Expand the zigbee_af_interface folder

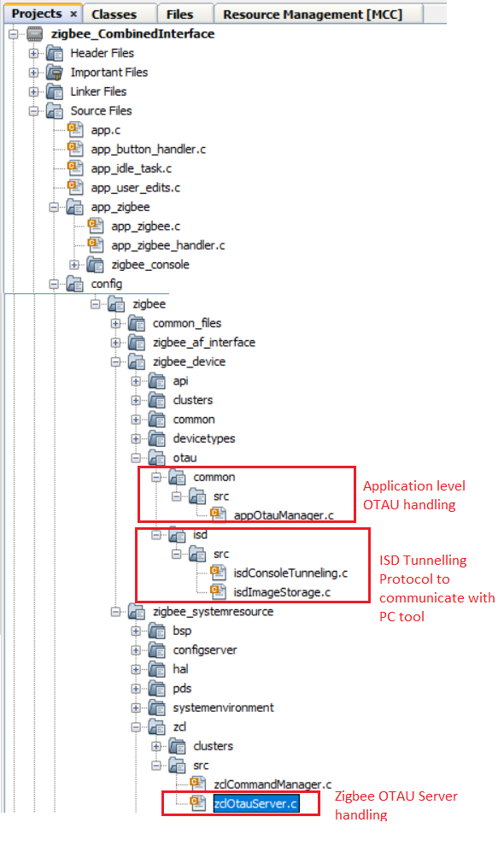[115, 342]
